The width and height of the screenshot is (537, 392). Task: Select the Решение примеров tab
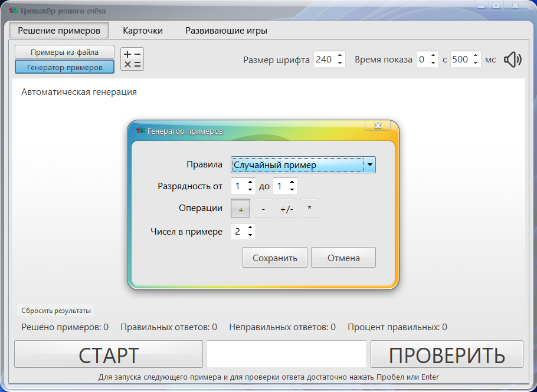click(58, 29)
